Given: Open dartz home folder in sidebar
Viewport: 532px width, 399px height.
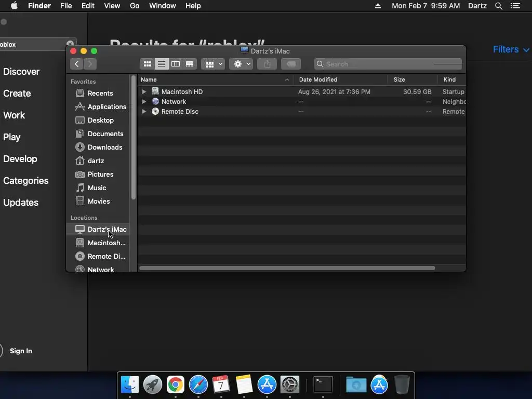Looking at the screenshot, I should pyautogui.click(x=98, y=161).
